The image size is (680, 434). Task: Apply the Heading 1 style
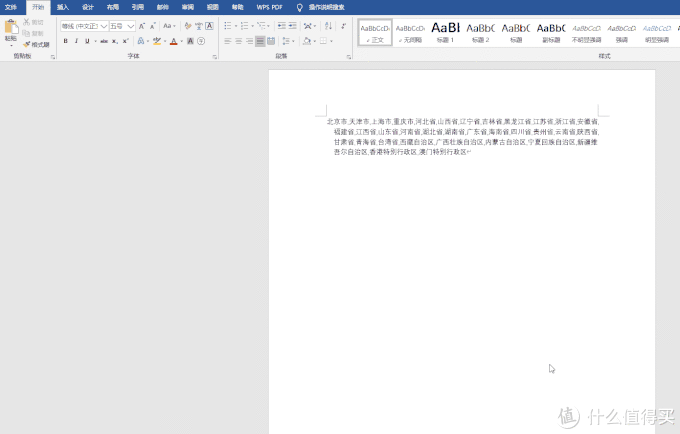(x=445, y=33)
